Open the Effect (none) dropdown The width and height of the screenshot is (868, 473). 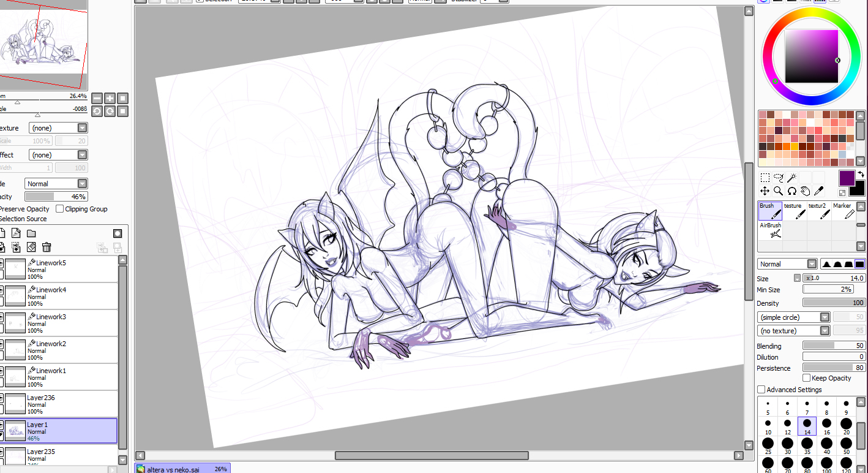[58, 155]
